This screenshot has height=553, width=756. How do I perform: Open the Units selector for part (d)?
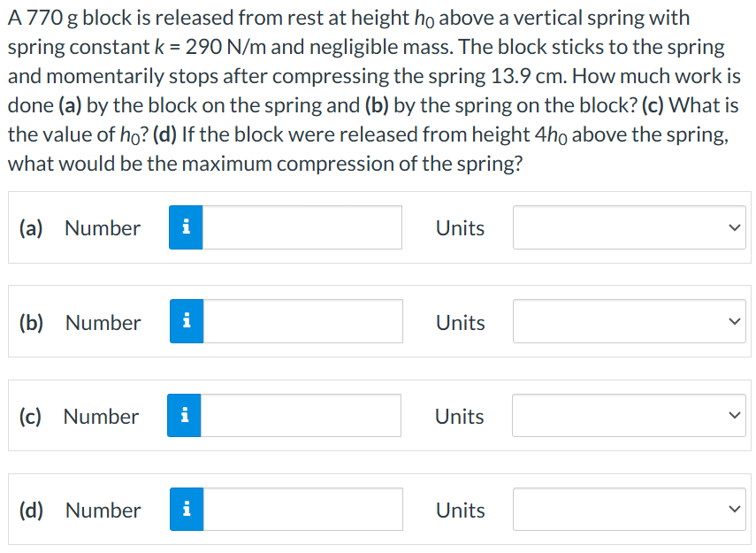click(629, 509)
